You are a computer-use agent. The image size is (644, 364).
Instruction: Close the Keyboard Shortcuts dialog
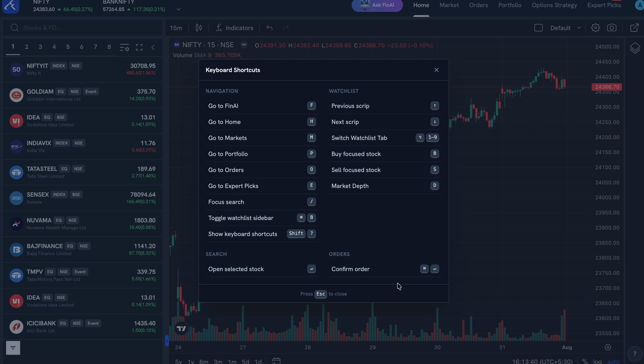[x=436, y=70]
